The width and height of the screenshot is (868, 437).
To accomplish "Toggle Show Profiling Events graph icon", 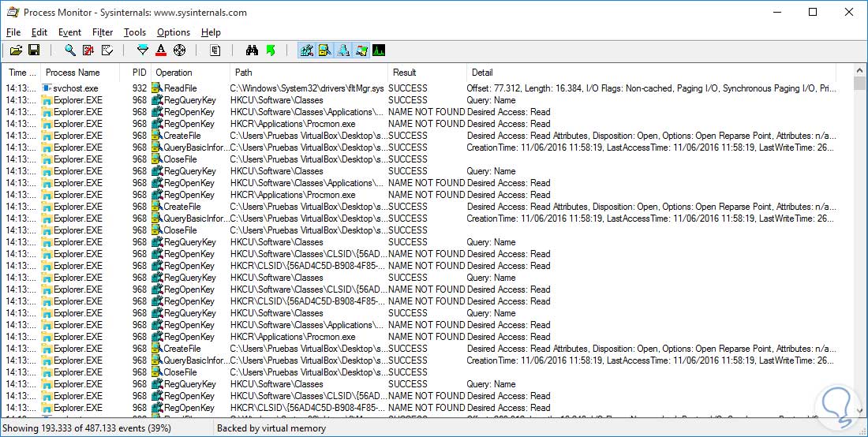I will (x=379, y=51).
